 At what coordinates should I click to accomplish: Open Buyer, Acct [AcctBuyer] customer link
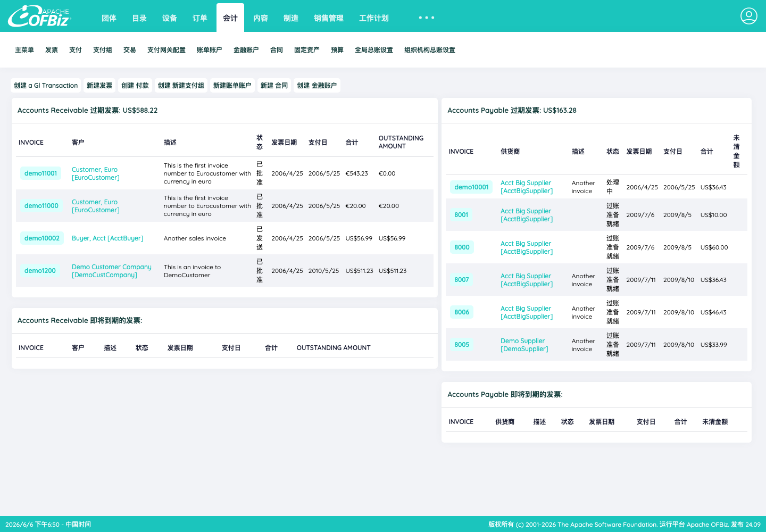[x=107, y=238]
